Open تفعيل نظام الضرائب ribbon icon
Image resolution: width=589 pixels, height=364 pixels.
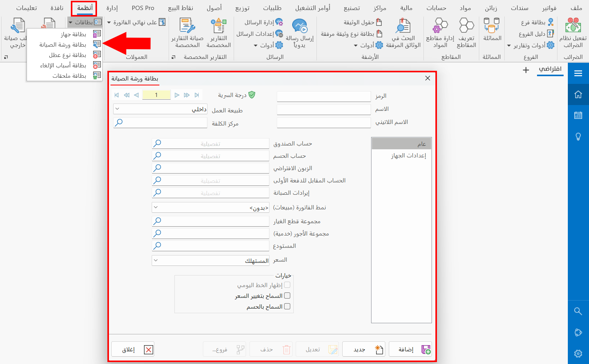coord(573,33)
